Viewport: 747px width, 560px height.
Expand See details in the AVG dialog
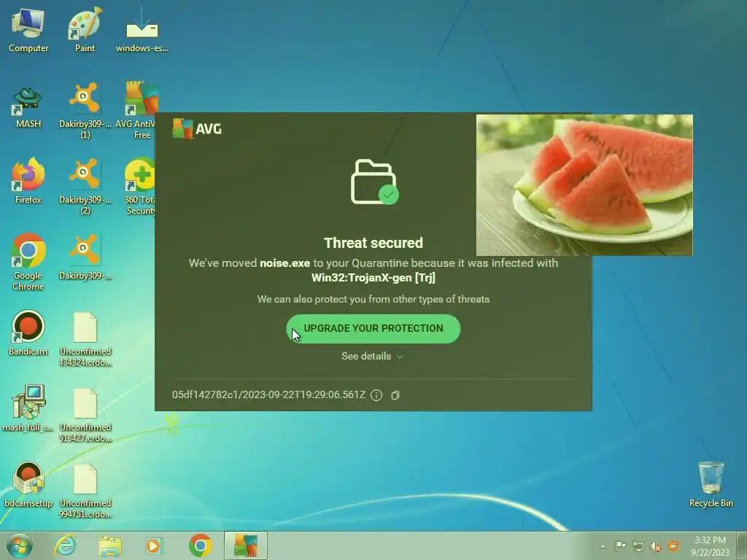tap(372, 356)
